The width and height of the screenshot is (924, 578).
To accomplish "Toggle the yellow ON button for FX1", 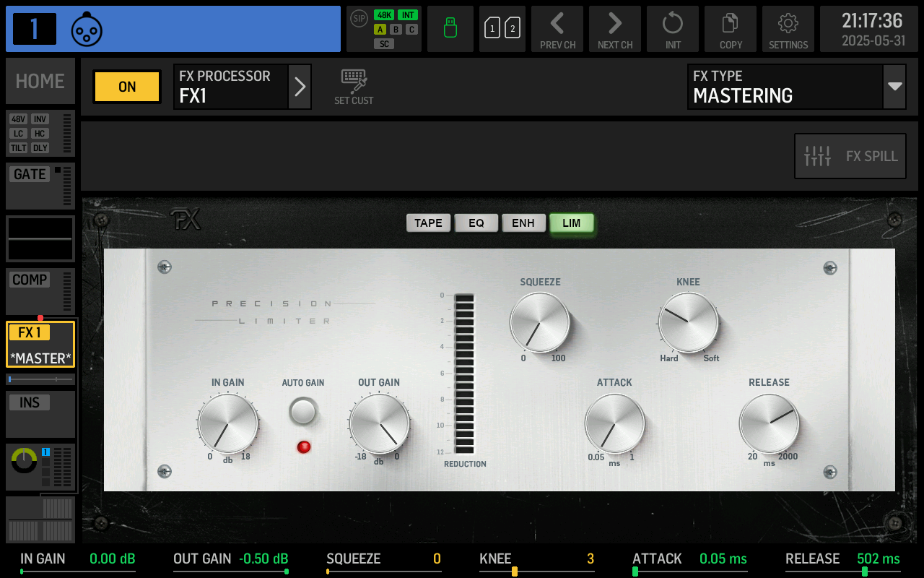I will click(126, 86).
